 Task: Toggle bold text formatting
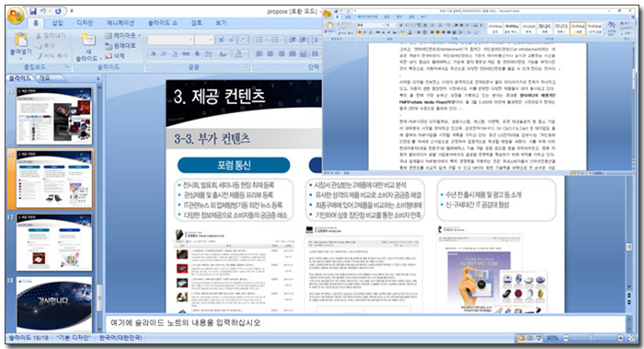point(153,53)
